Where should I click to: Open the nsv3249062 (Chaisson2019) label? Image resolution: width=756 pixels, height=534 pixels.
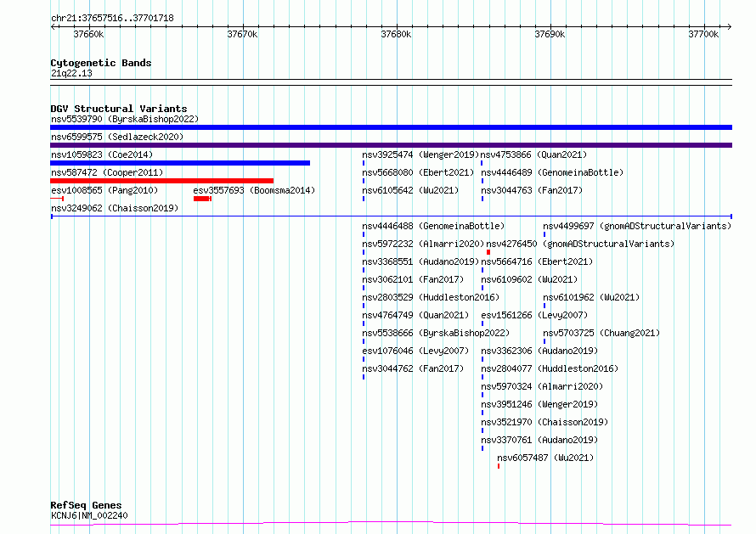[115, 208]
